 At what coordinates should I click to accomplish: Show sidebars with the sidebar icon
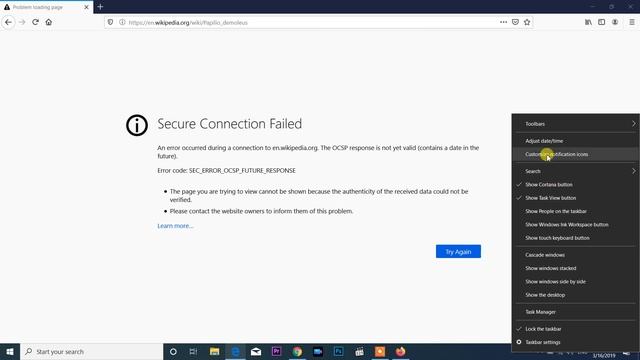coord(602,22)
